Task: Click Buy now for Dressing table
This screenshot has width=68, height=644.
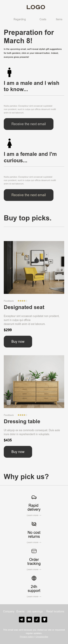Action: point(18,452)
